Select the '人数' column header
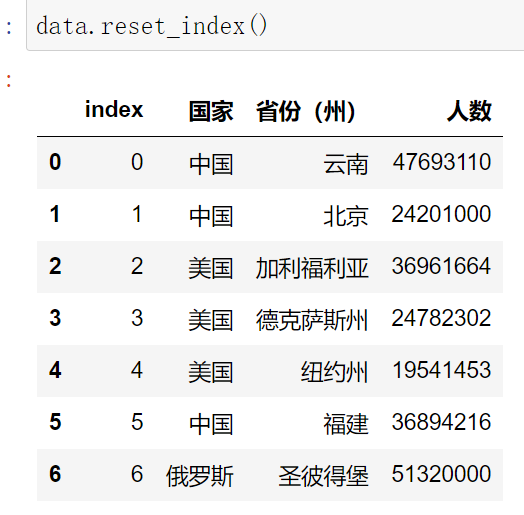This screenshot has width=524, height=515. click(x=470, y=111)
